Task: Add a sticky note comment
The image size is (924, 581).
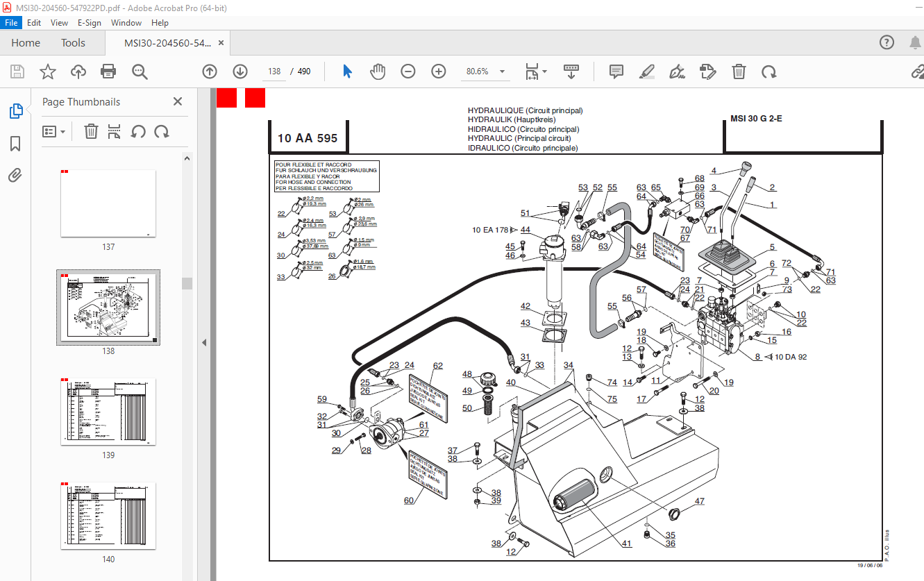Action: click(x=616, y=71)
